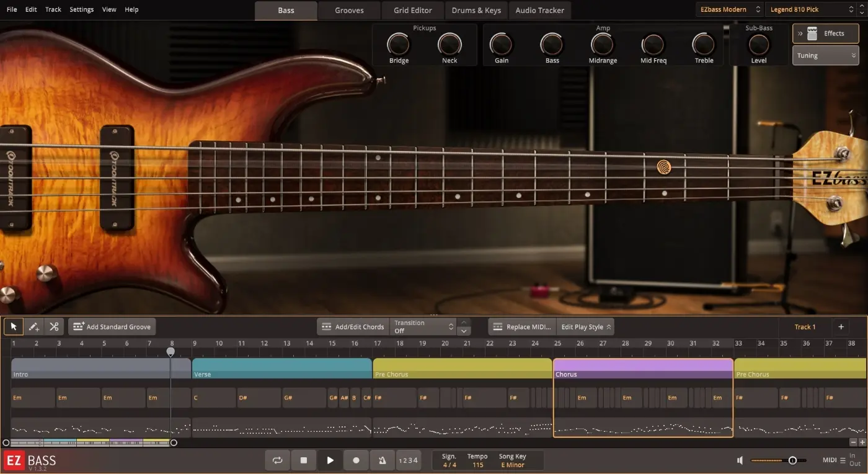868x474 pixels.
Task: Adjust the master volume slider
Action: pos(778,460)
